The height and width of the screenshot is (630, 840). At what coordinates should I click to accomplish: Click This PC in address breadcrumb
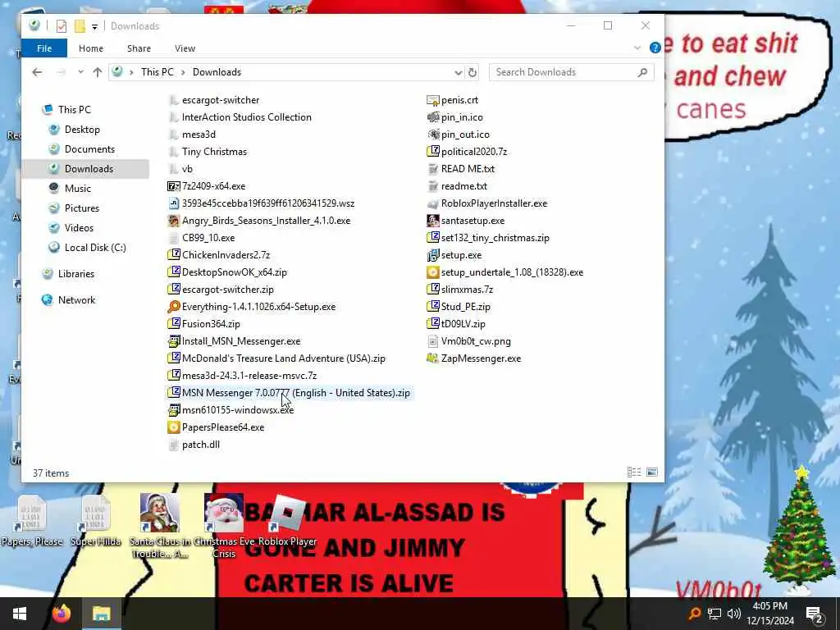pyautogui.click(x=157, y=72)
